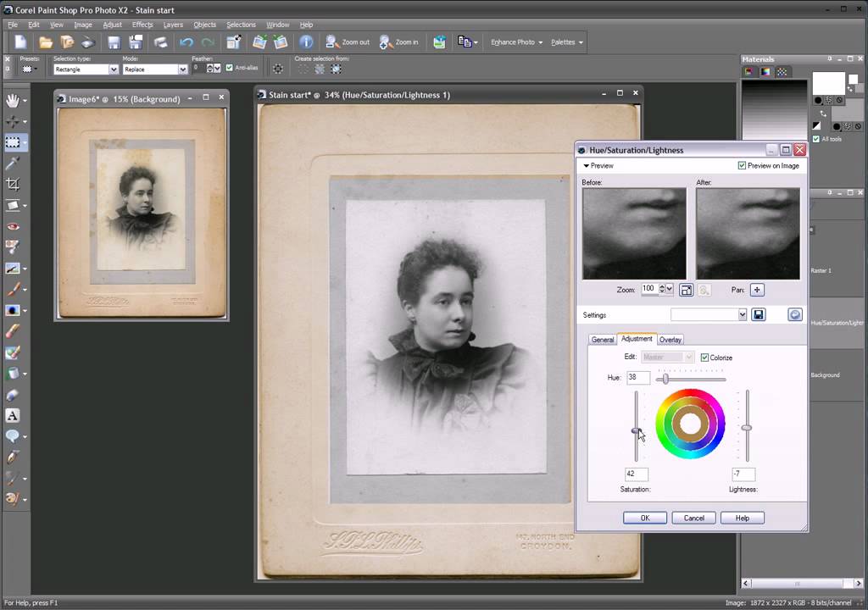Select the Selection rectangle tool
This screenshot has width=868, height=610.
(13, 142)
